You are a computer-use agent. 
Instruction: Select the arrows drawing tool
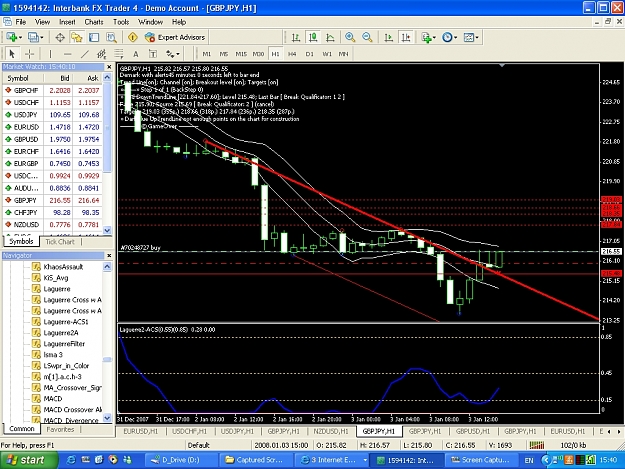click(x=170, y=54)
